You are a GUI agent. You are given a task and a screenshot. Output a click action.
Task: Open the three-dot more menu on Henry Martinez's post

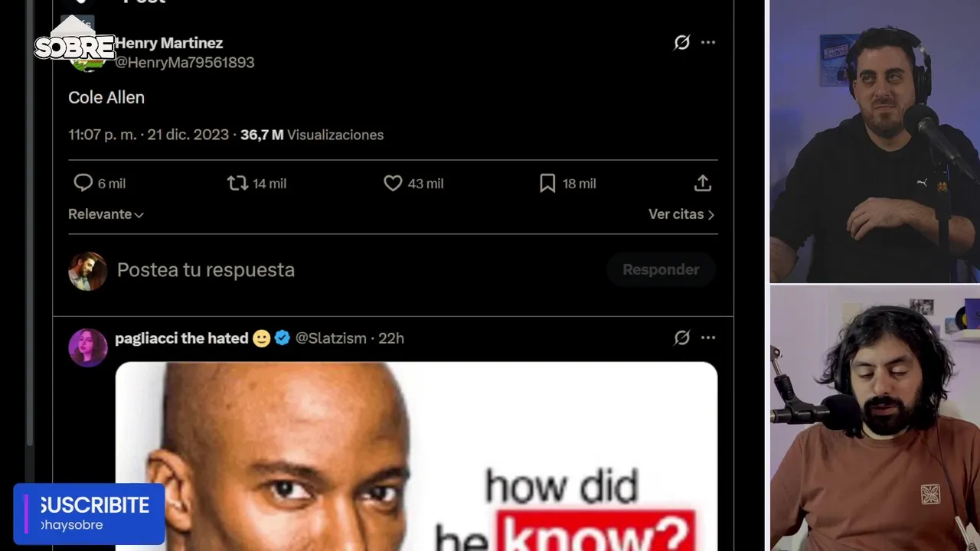(x=708, y=42)
